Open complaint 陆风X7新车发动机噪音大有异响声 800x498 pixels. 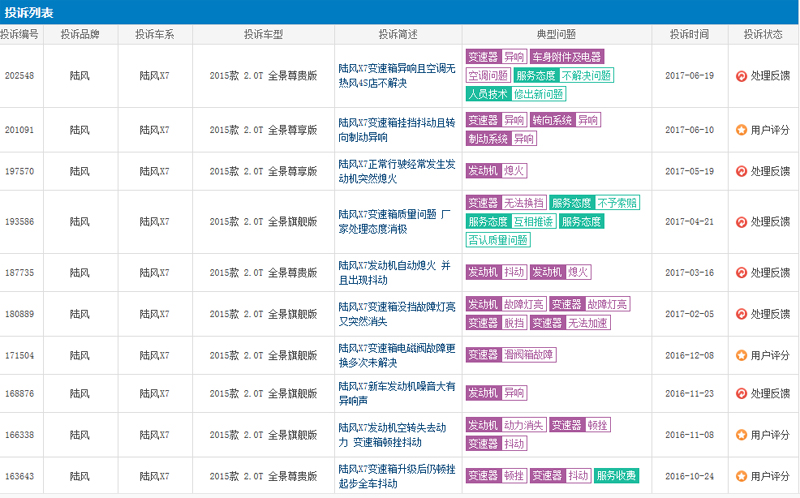click(x=397, y=394)
